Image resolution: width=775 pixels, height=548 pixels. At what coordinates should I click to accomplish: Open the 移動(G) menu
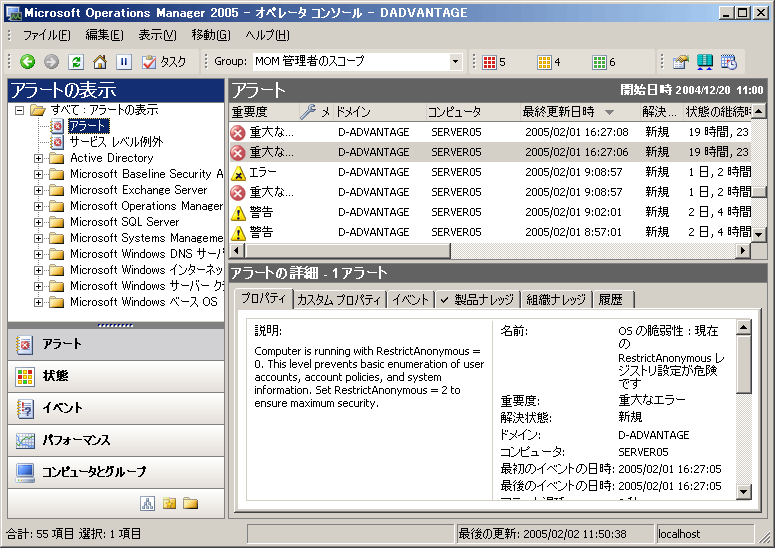point(211,35)
